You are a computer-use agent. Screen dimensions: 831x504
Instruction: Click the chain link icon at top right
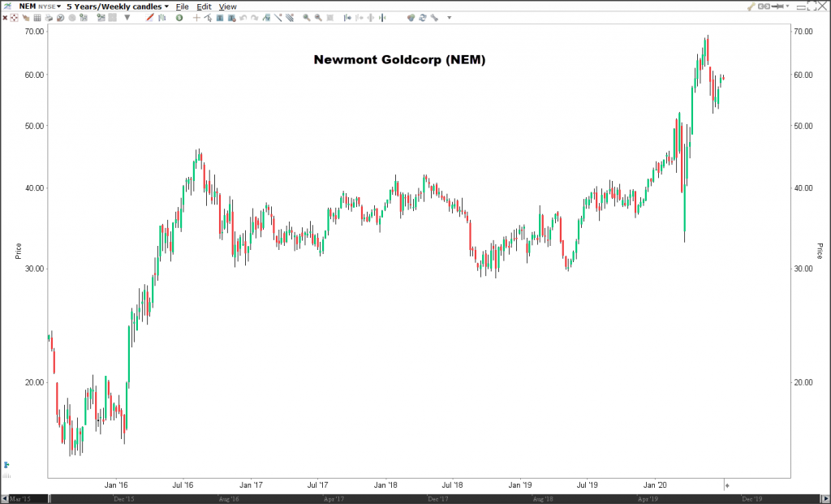pyautogui.click(x=764, y=6)
